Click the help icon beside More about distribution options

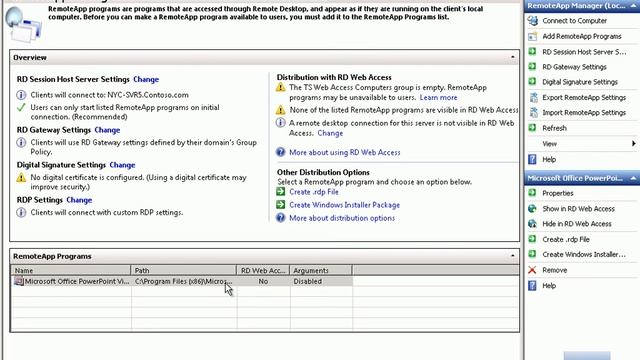(280, 218)
